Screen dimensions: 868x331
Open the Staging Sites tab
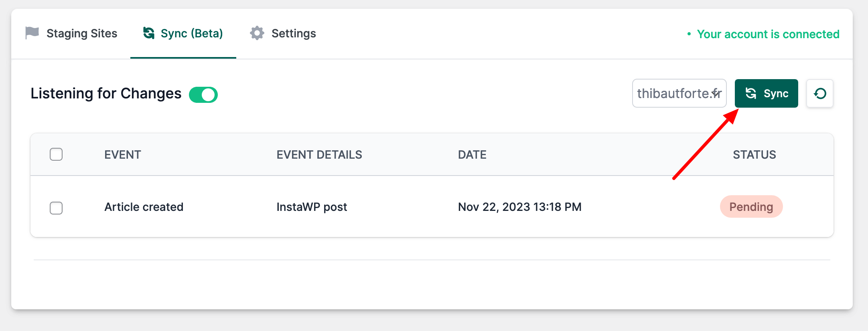(81, 33)
